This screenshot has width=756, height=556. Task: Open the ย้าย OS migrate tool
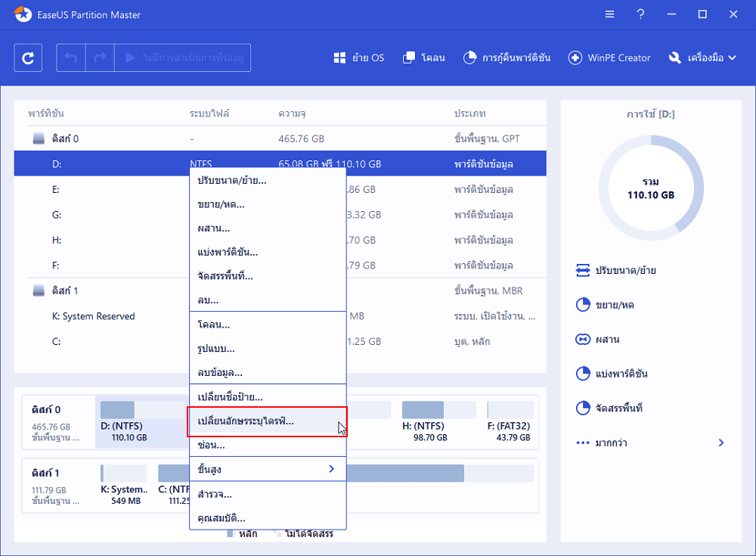(358, 58)
